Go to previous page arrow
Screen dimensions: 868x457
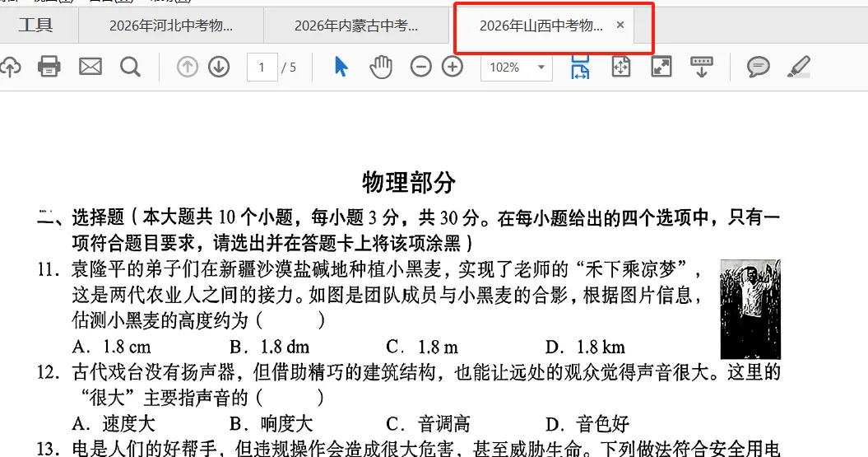187,67
